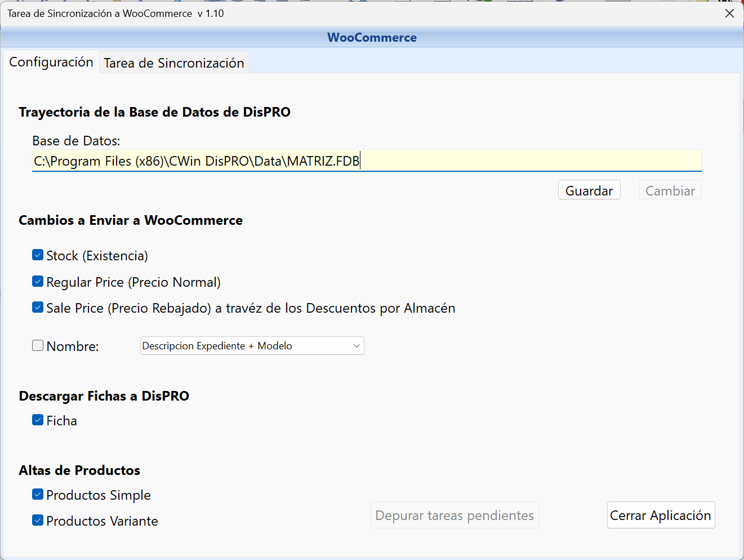Image resolution: width=744 pixels, height=560 pixels.
Task: Click the "WooCommerce" header banner
Action: 372,37
